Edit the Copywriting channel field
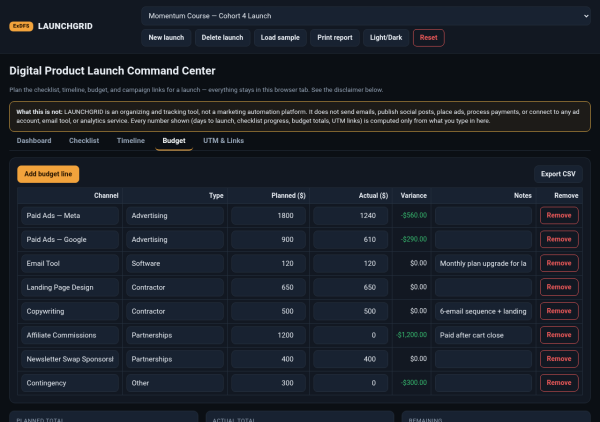This screenshot has width=600, height=422. pos(70,311)
